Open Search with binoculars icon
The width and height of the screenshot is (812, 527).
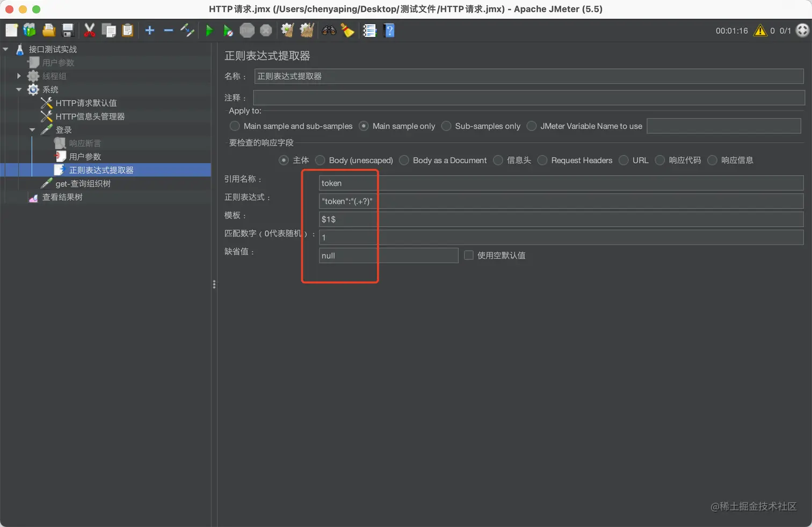tap(329, 31)
